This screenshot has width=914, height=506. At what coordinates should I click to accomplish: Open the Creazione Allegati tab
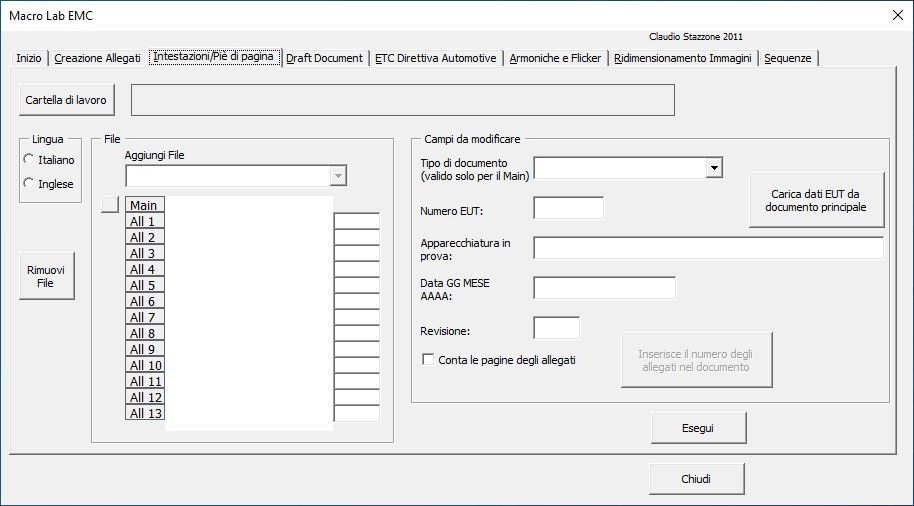click(97, 58)
